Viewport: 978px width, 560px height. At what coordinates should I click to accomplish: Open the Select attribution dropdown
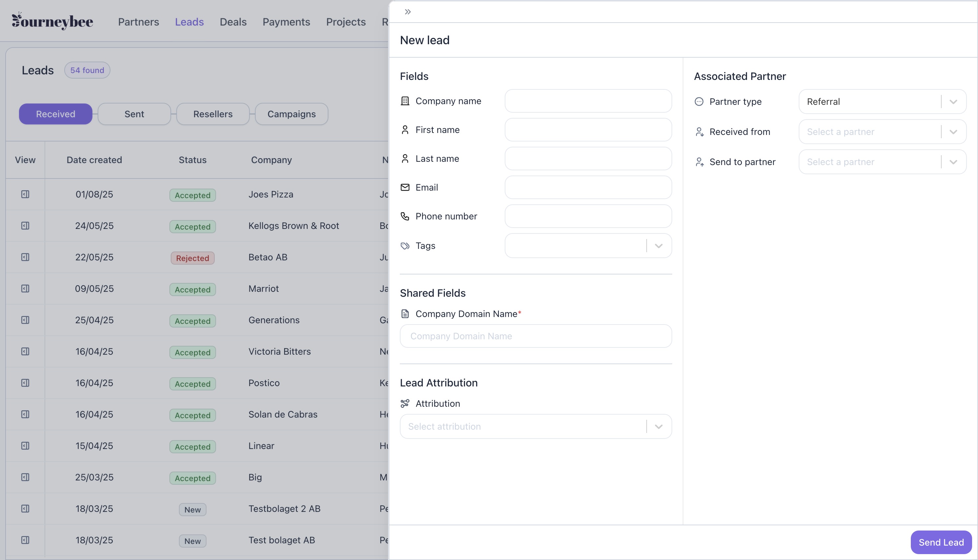click(x=536, y=426)
